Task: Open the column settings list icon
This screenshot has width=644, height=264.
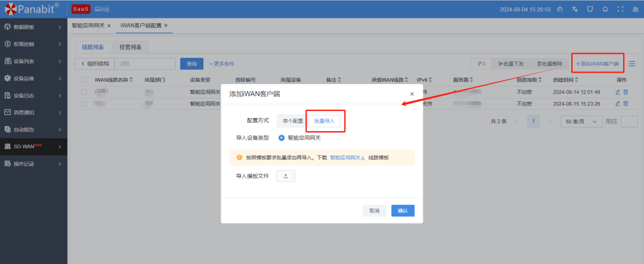Action: pos(631,64)
